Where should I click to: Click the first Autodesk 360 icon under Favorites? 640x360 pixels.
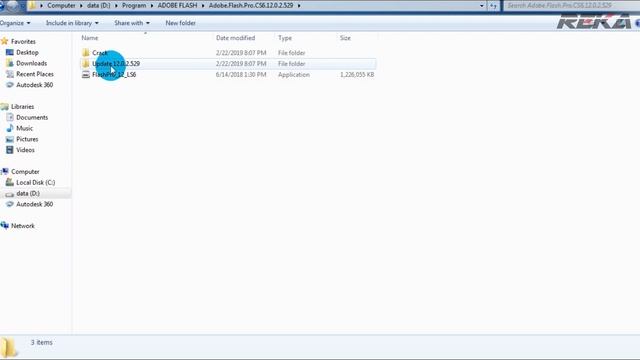point(10,85)
